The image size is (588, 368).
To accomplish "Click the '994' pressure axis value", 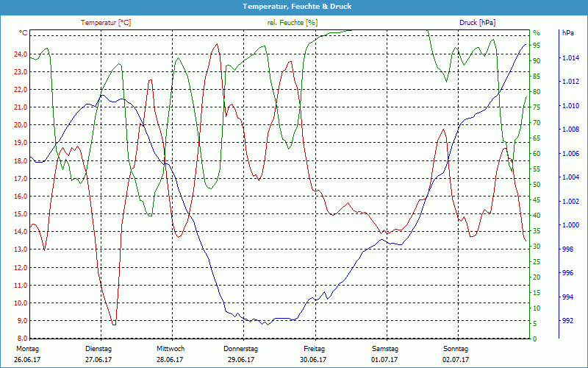I will point(568,297).
